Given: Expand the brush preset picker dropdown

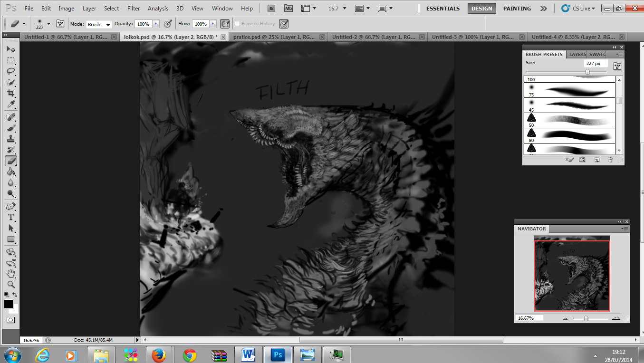Looking at the screenshot, I should click(x=48, y=24).
